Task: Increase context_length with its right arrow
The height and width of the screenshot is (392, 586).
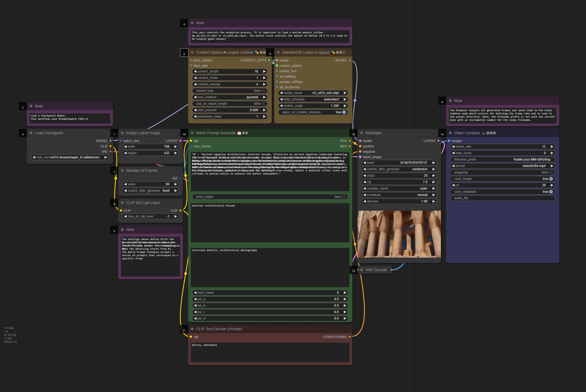Action: coord(265,71)
